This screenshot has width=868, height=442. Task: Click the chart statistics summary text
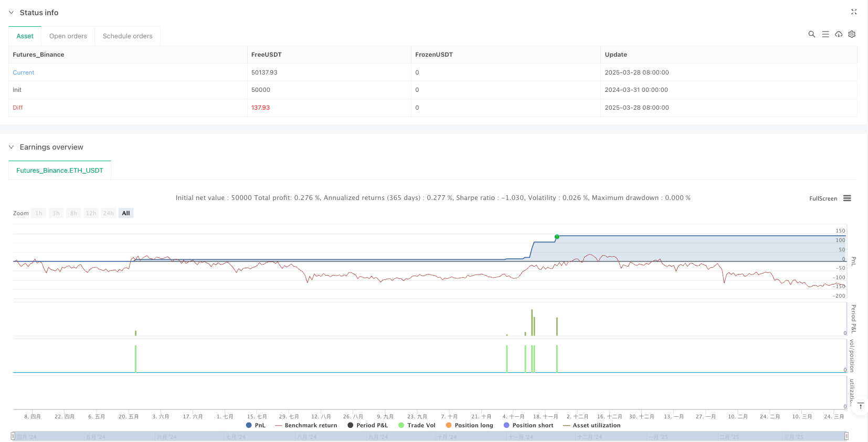click(x=433, y=198)
